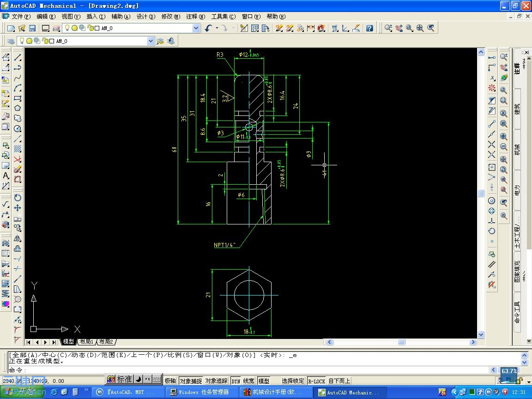Select the Line tool in the draw toolbar
532x399 pixels.
(18, 57)
